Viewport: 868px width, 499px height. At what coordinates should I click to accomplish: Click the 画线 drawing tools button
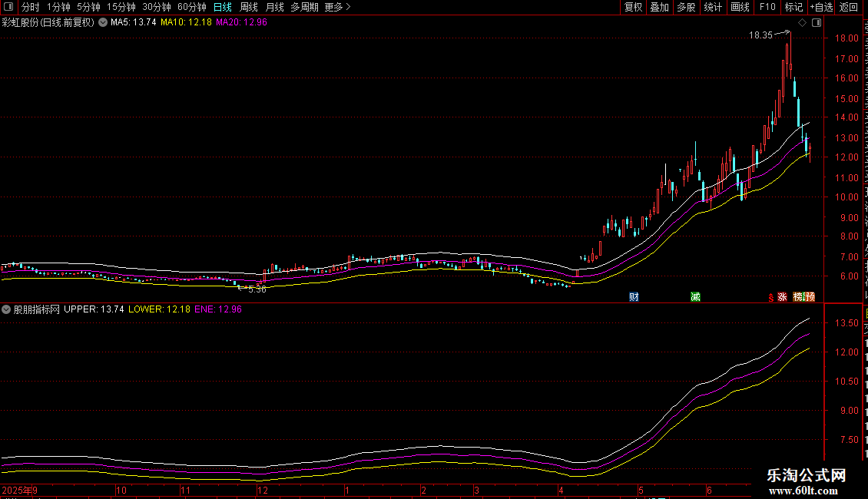pyautogui.click(x=740, y=7)
